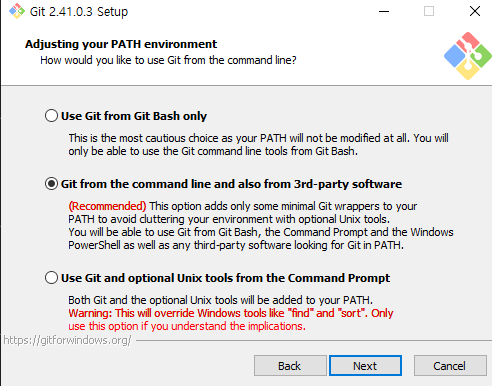This screenshot has height=386, width=492.
Task: Select the Use Git from Git Bash only radio button
Action: tap(51, 116)
